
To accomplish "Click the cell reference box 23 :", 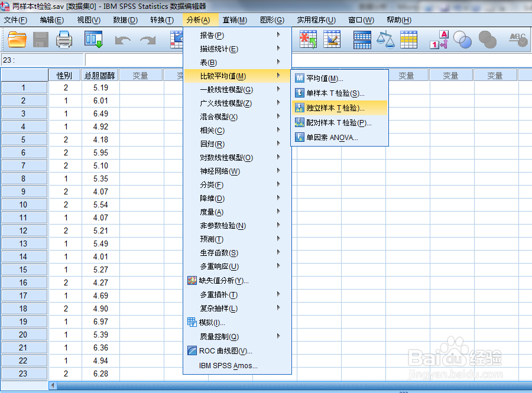I will (x=43, y=60).
